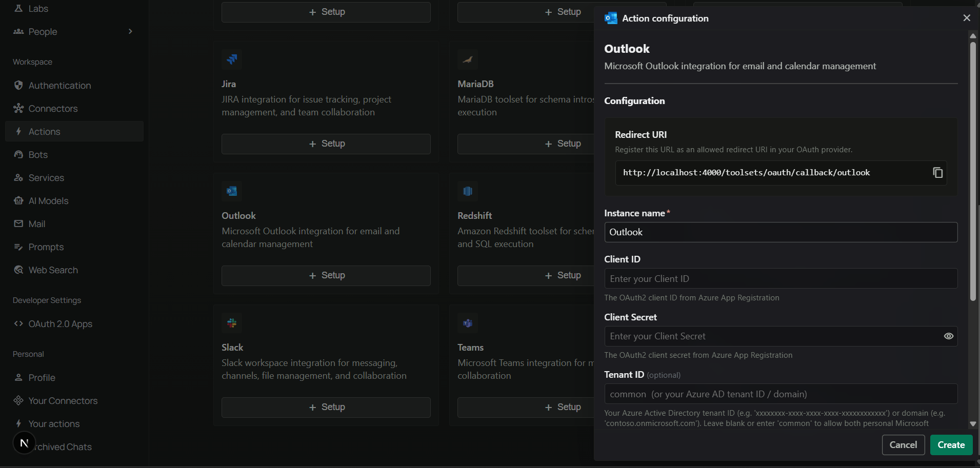This screenshot has height=468, width=980.
Task: Click the Slack card logo icon
Action: (x=232, y=322)
